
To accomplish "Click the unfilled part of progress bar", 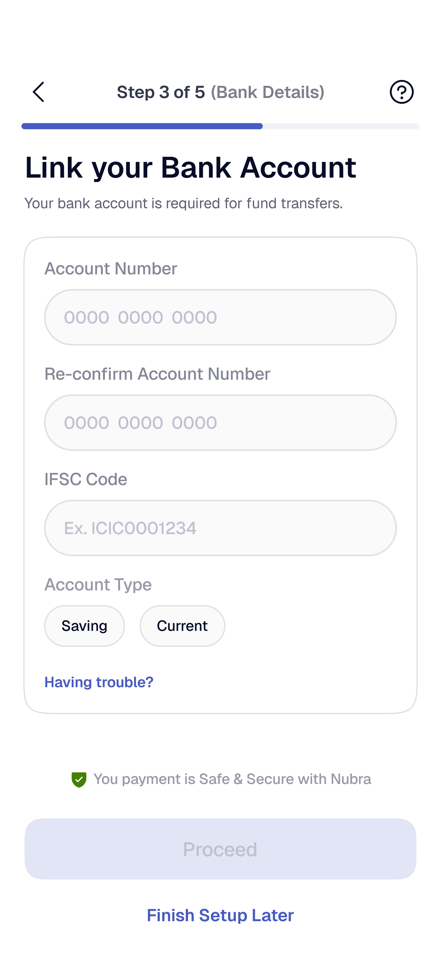I will tap(341, 126).
